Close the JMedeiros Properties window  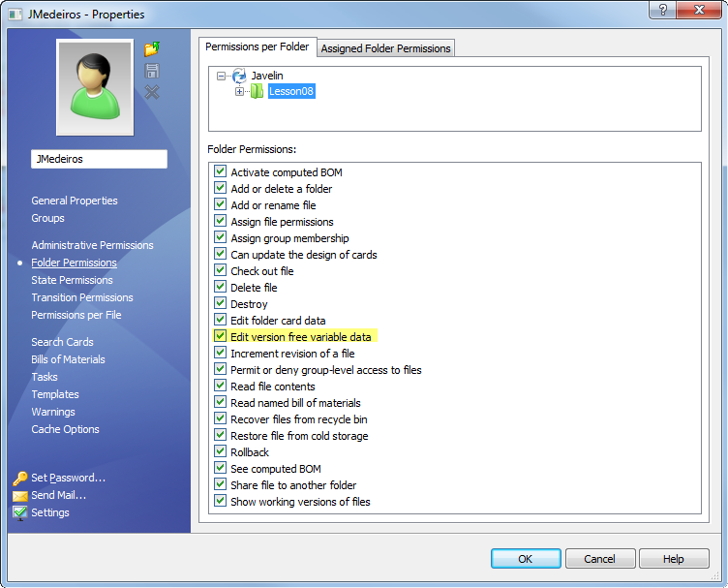click(x=699, y=10)
